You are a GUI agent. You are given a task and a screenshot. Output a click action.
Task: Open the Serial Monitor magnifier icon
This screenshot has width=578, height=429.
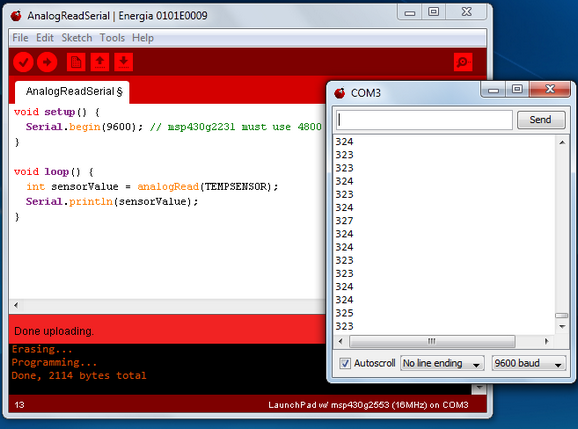[x=463, y=62]
